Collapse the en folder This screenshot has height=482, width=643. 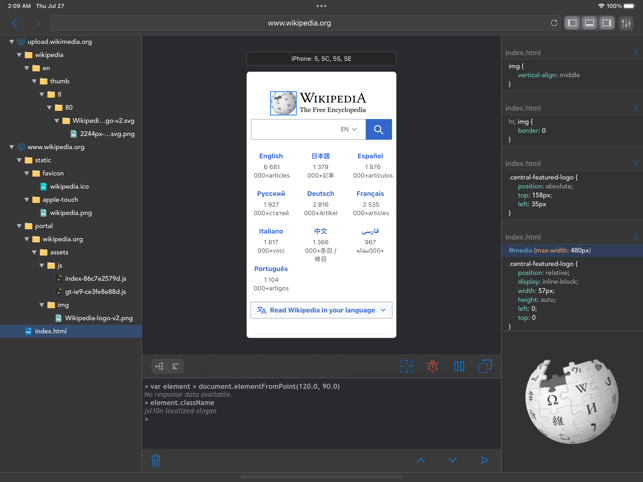coord(27,68)
